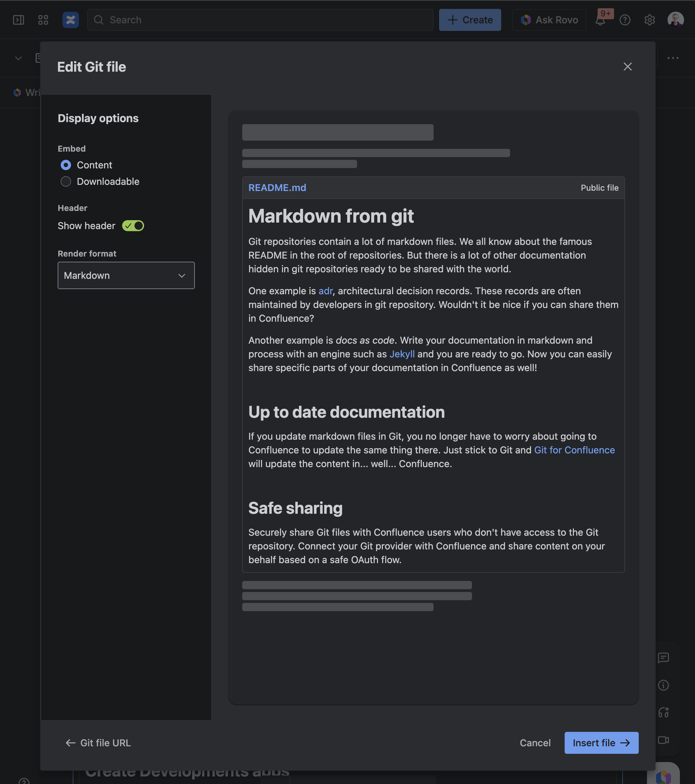Click the Ask Rovo menu item
The height and width of the screenshot is (784, 695).
549,20
